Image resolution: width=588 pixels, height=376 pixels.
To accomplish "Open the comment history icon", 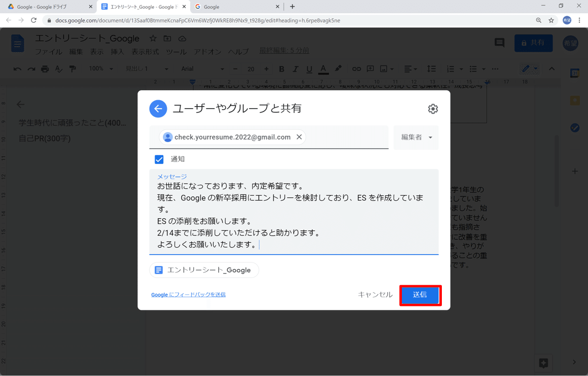I will click(499, 43).
